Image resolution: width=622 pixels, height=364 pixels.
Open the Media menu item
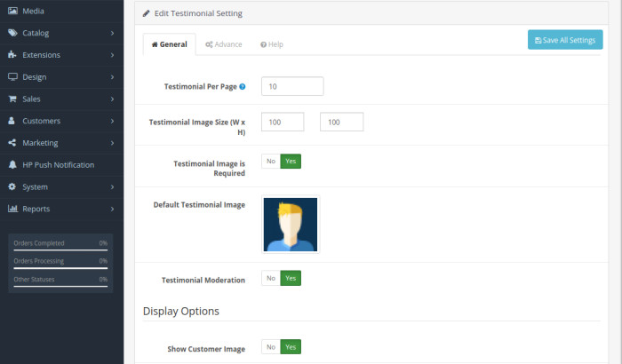pyautogui.click(x=61, y=11)
